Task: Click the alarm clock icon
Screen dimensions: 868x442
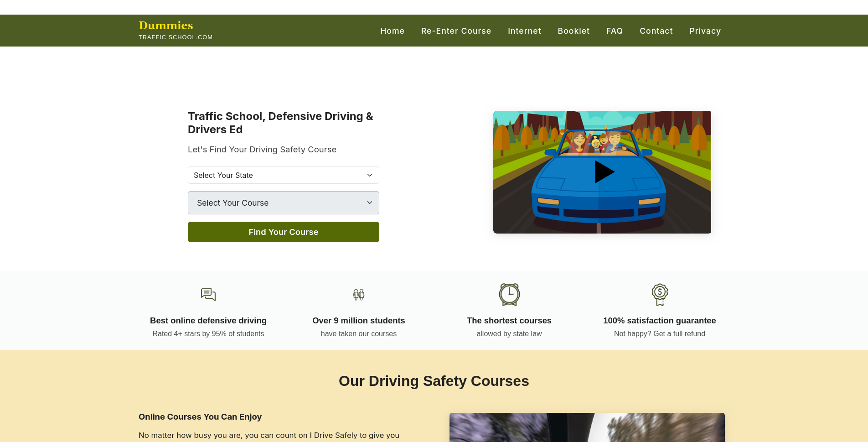Action: [509, 295]
